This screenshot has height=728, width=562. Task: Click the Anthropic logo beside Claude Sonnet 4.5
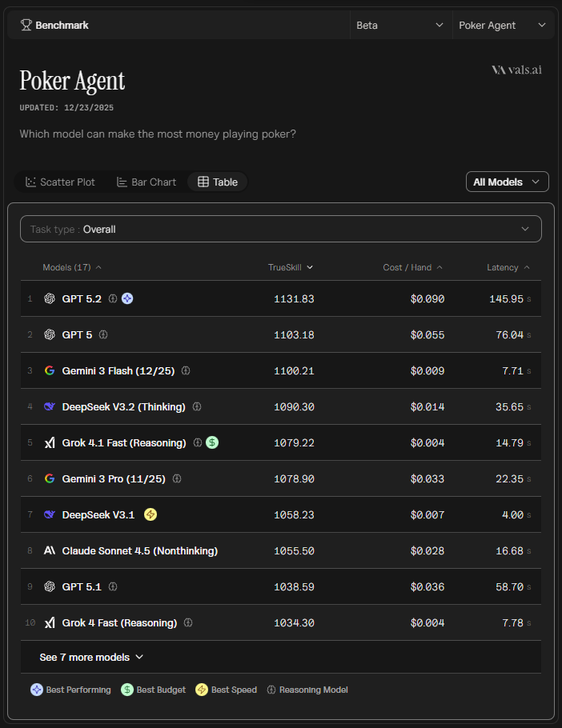(50, 550)
